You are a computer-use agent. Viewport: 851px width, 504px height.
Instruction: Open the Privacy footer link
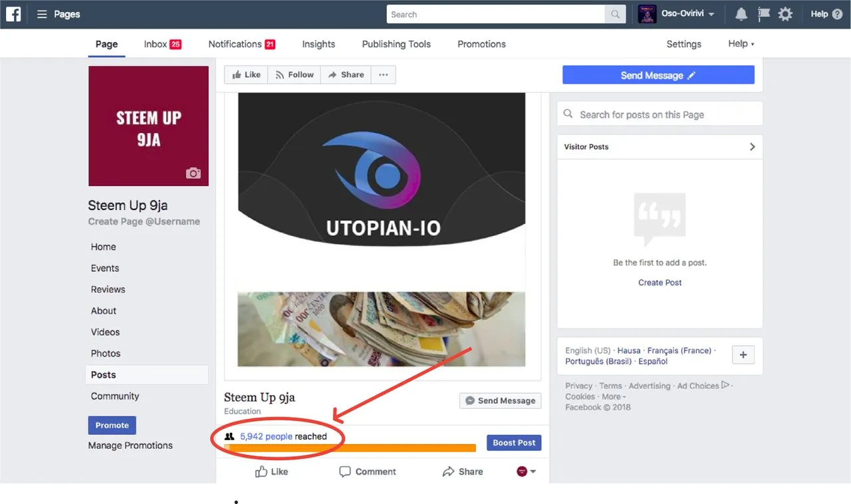578,386
